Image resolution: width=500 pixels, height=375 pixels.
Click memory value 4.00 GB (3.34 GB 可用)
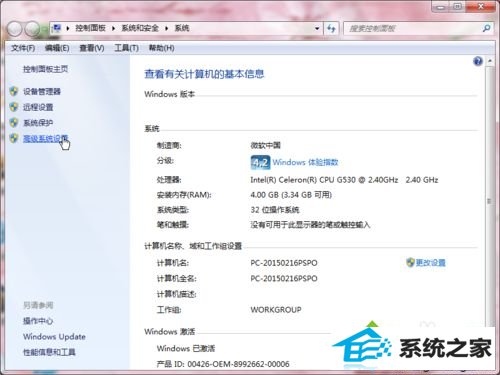[x=291, y=195]
